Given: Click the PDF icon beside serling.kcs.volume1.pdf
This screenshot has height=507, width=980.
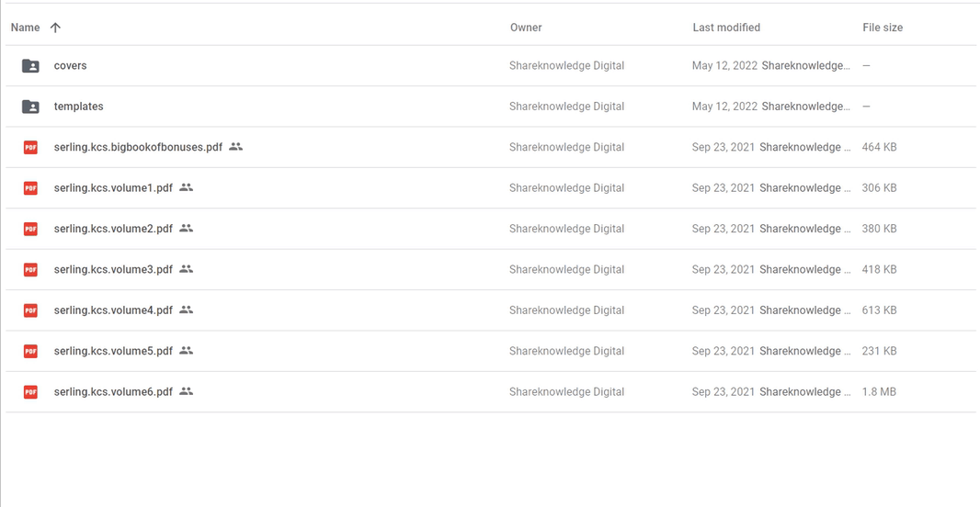Looking at the screenshot, I should point(30,188).
